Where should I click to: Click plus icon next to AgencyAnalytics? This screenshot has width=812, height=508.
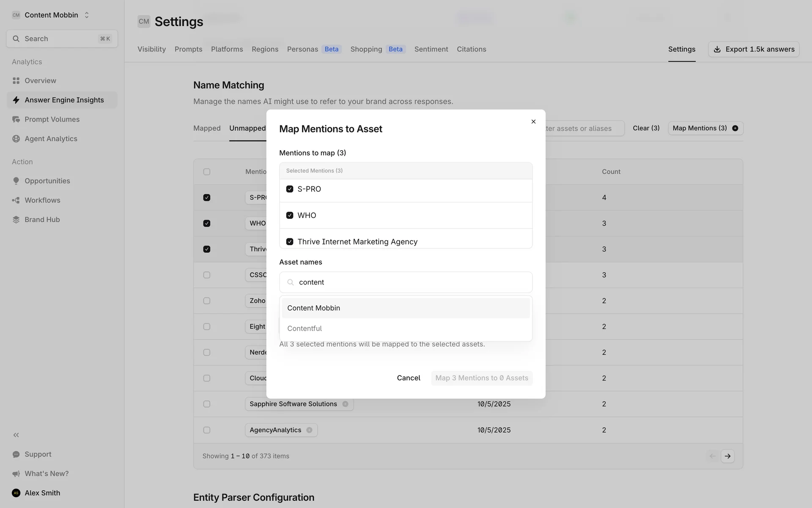(309, 430)
